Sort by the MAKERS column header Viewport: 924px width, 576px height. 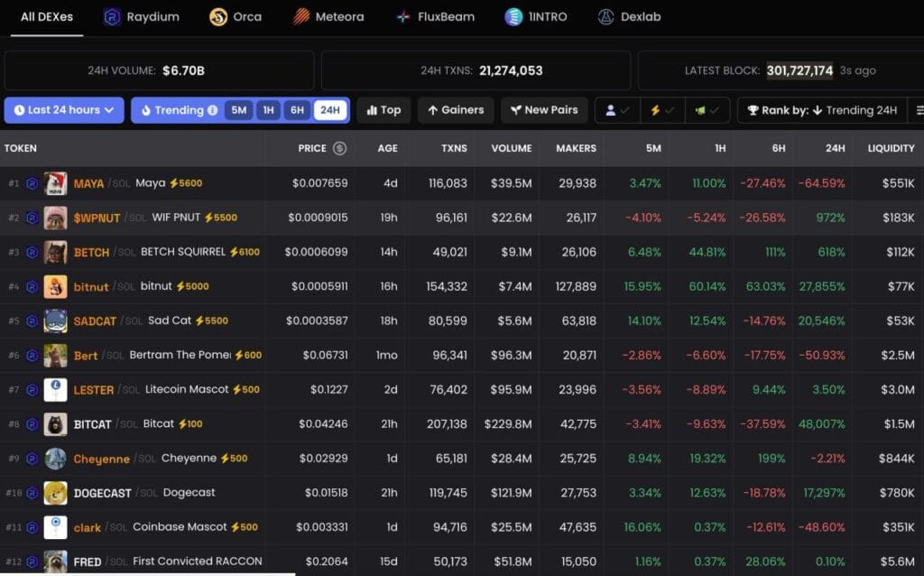[576, 149]
